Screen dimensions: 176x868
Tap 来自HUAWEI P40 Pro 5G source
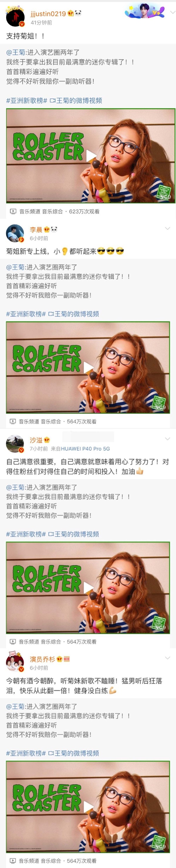click(80, 449)
